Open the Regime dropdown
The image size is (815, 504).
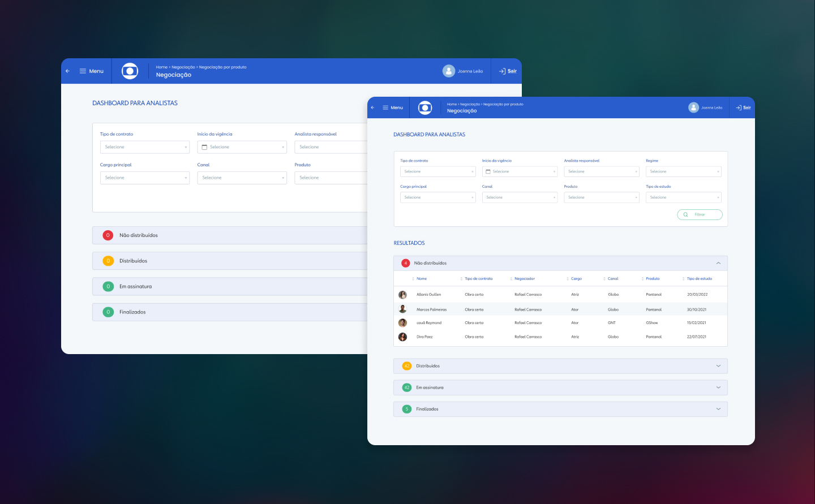[x=683, y=171]
